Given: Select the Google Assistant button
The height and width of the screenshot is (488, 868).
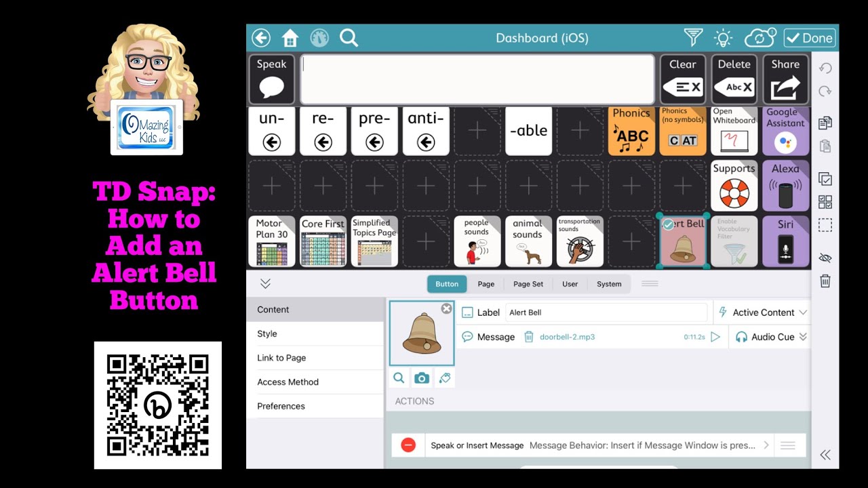Looking at the screenshot, I should pyautogui.click(x=786, y=131).
